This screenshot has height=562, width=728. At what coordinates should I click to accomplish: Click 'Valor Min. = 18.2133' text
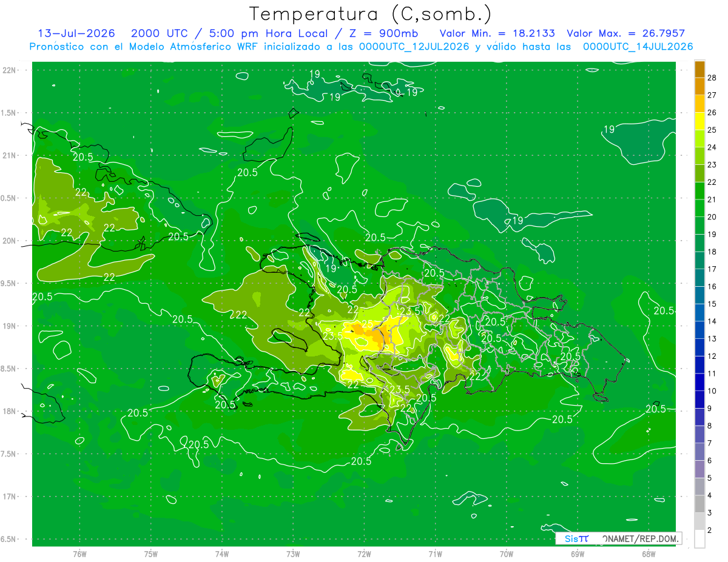[497, 33]
